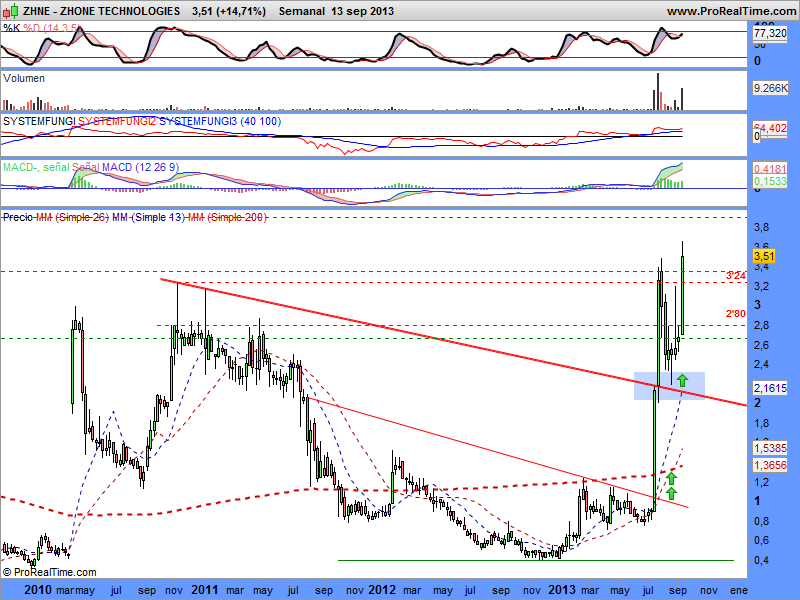This screenshot has height=600, width=800.
Task: Click the %D (14 3 5) indicator label
Action: [51, 28]
